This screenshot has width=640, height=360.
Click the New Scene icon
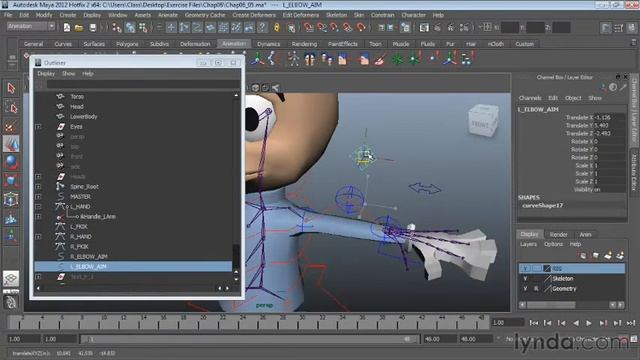67,27
